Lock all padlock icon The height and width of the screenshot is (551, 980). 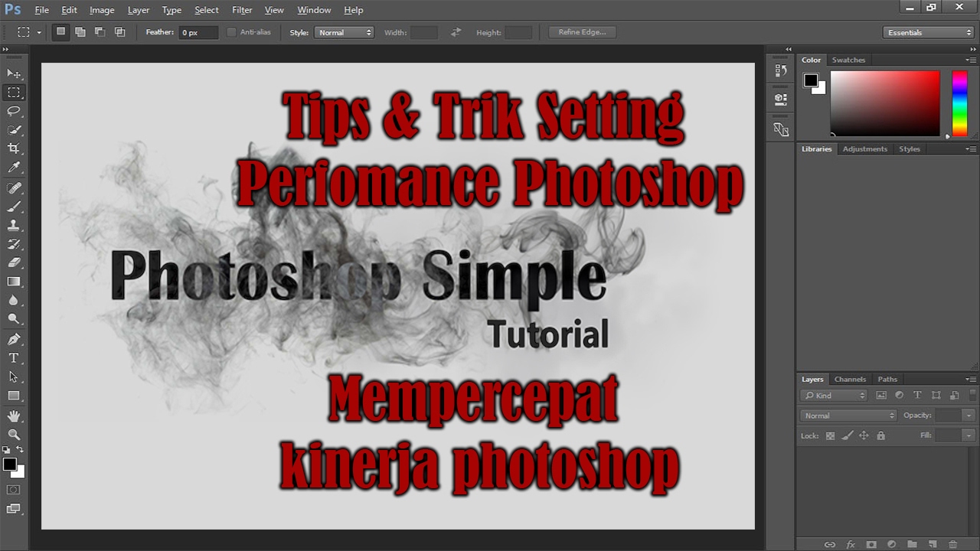pos(880,435)
